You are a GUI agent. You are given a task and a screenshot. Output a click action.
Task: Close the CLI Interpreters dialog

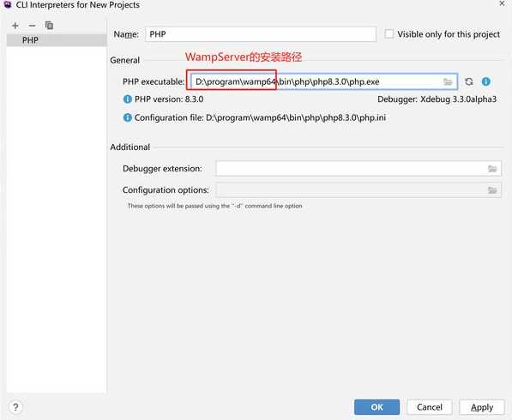point(502,4)
